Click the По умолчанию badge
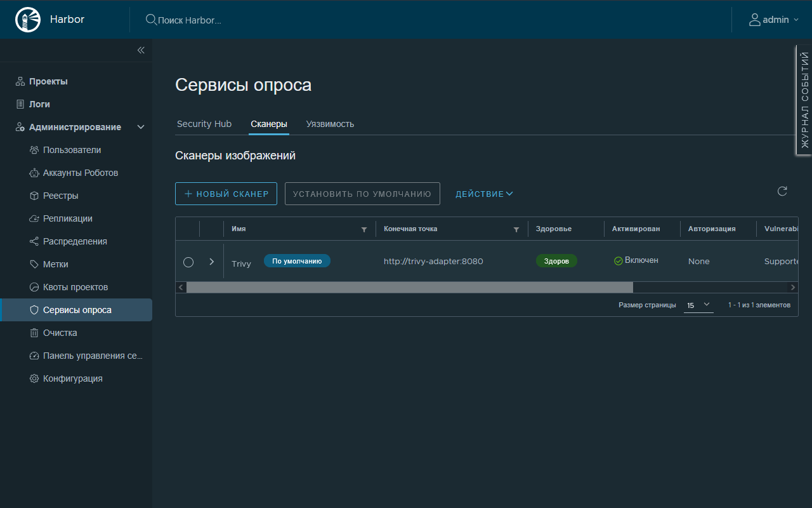The height and width of the screenshot is (508, 812). point(297,261)
